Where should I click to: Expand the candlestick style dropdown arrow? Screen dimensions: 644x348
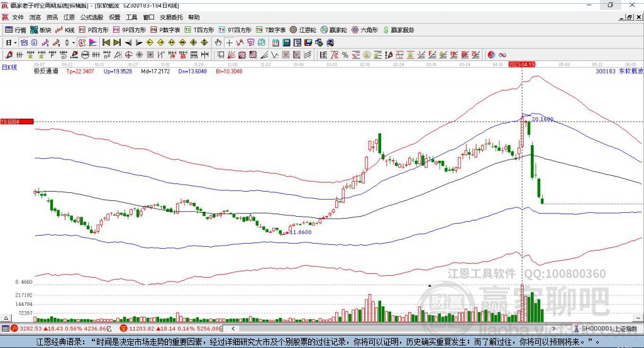(x=74, y=43)
